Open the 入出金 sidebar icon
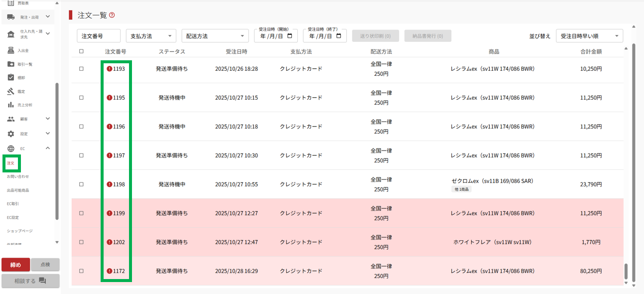Image resolution: width=644 pixels, height=294 pixels. (11, 50)
